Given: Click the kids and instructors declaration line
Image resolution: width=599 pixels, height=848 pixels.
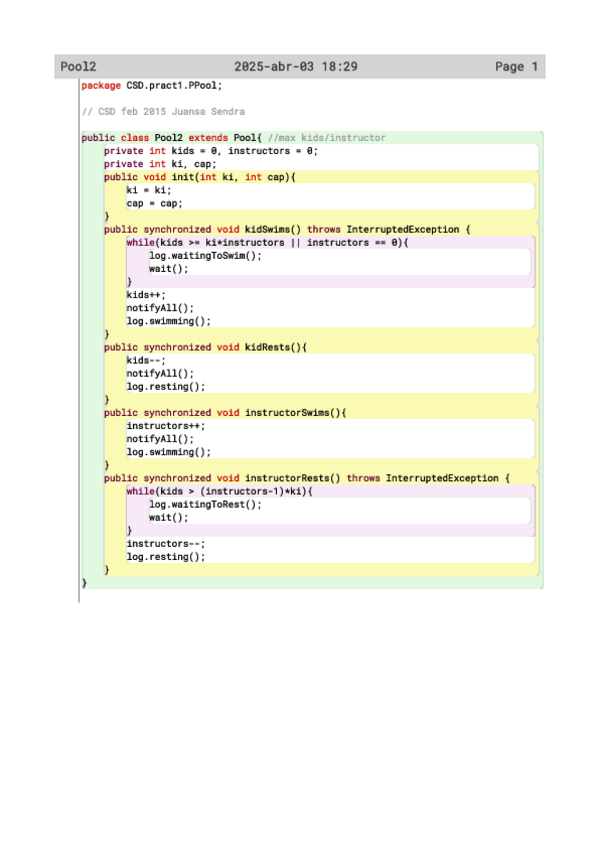Looking at the screenshot, I should 211,151.
